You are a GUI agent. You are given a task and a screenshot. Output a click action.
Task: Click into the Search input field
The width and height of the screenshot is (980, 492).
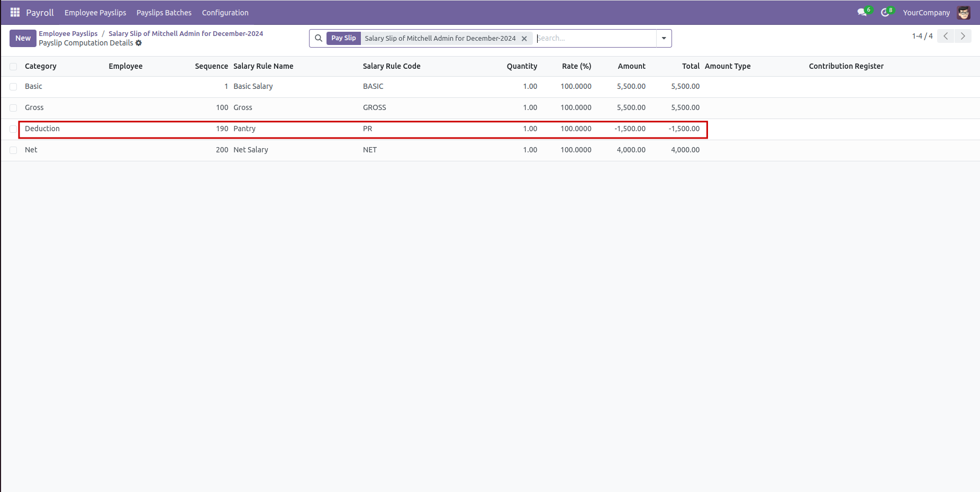click(x=595, y=38)
